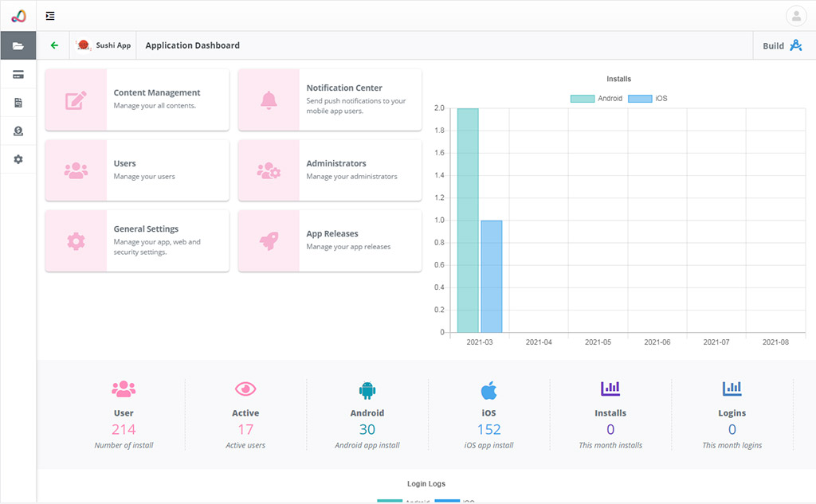The width and height of the screenshot is (816, 504).
Task: Click the pink User stat icon
Action: (x=124, y=389)
